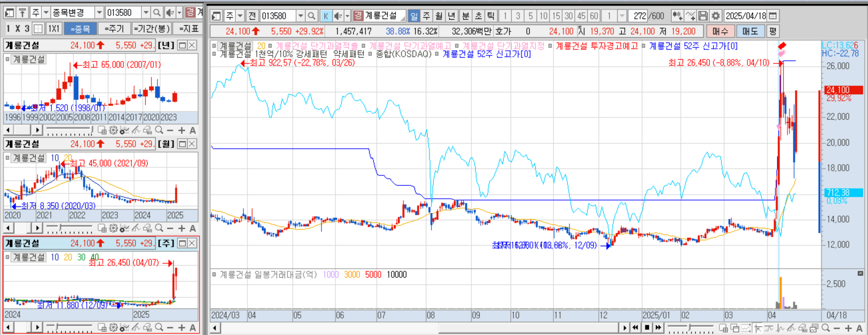
Task: Select the 틱 tick period toggle
Action: point(491,16)
